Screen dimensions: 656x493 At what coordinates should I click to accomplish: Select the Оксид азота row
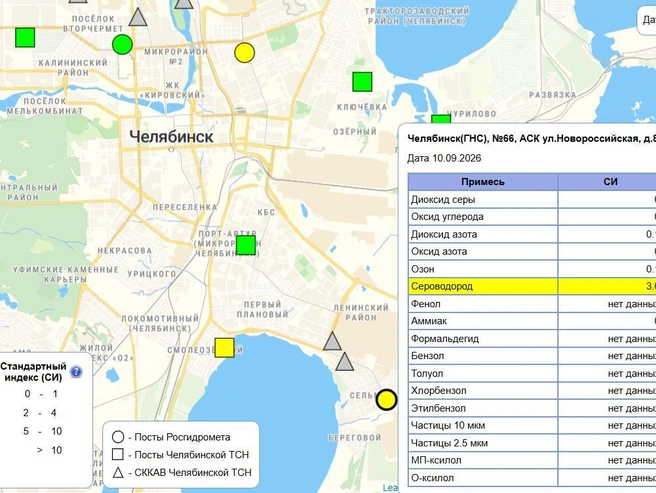pyautogui.click(x=532, y=252)
